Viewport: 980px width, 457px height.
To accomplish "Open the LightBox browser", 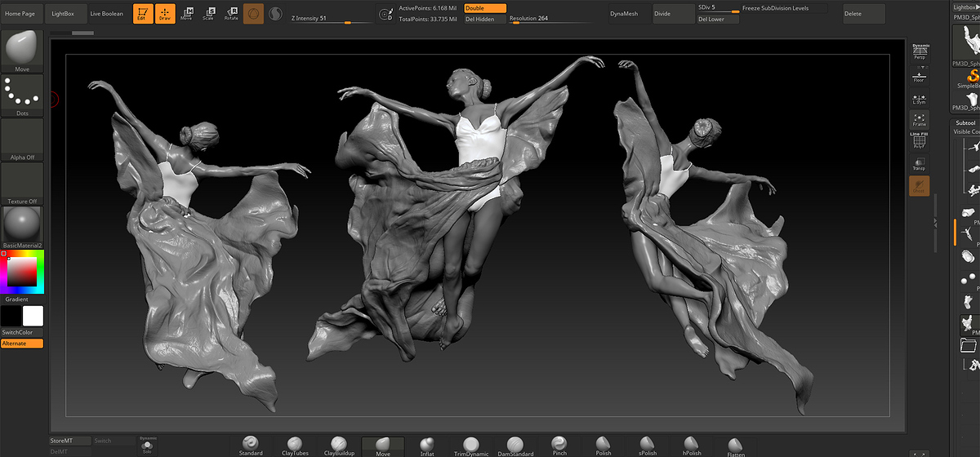I will tap(64, 14).
